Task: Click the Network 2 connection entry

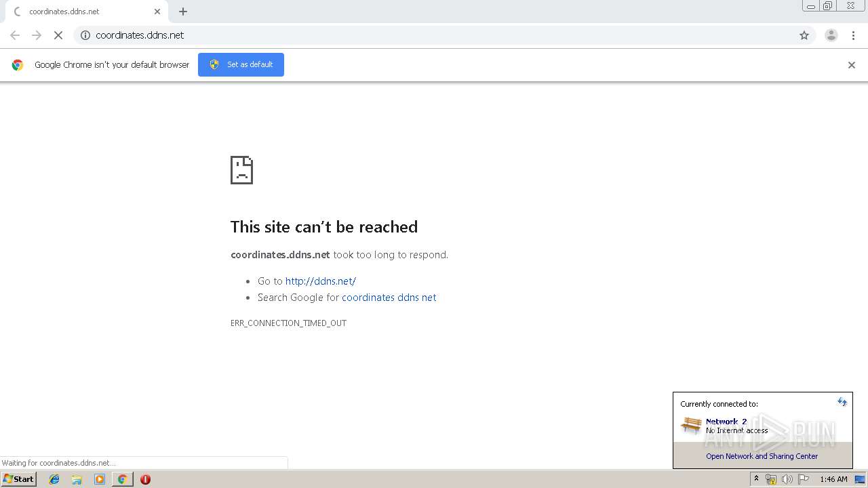Action: (726, 422)
